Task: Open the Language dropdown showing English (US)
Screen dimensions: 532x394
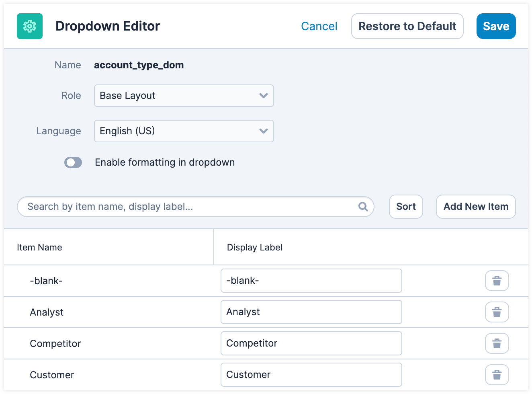Action: point(184,131)
